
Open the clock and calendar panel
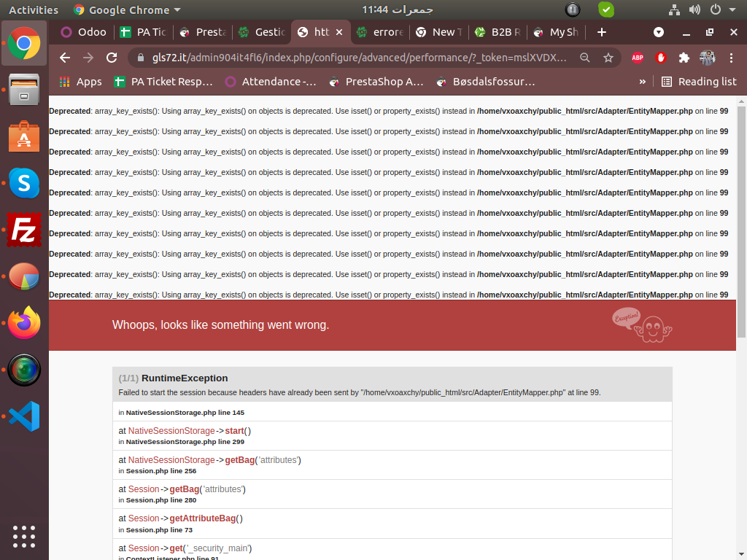pyautogui.click(x=398, y=9)
